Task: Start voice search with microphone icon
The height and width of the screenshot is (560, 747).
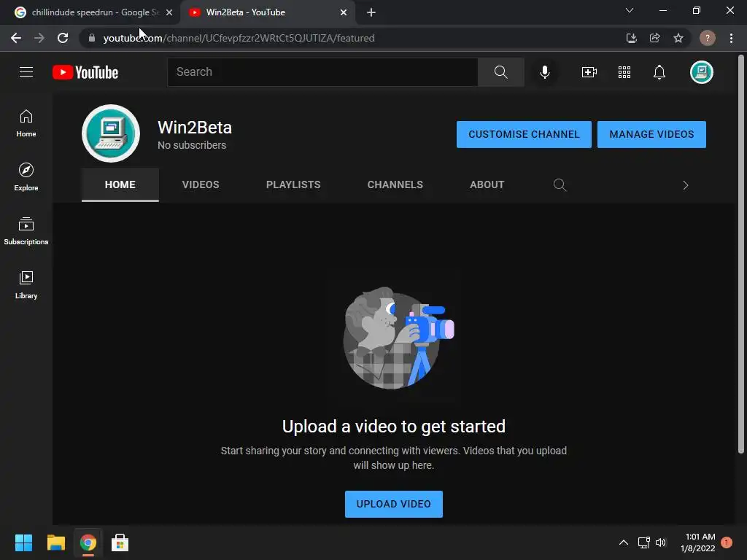Action: 544,72
